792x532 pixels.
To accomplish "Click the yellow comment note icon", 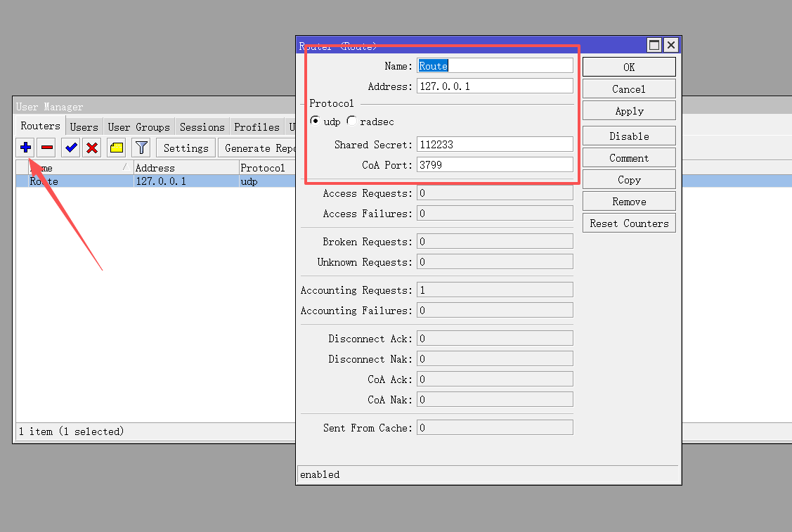I will point(117,148).
